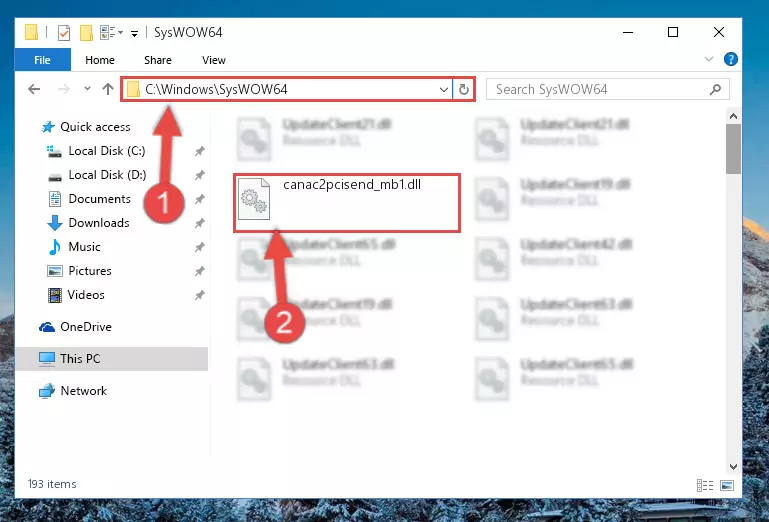Expand the ribbon with the chevron
Viewport: 769px width, 522px height.
[x=709, y=59]
